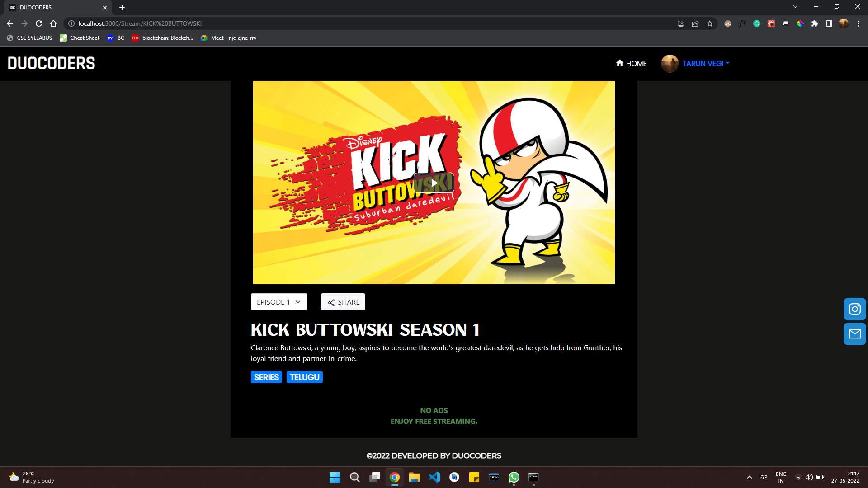Go to HOME link

coord(631,63)
